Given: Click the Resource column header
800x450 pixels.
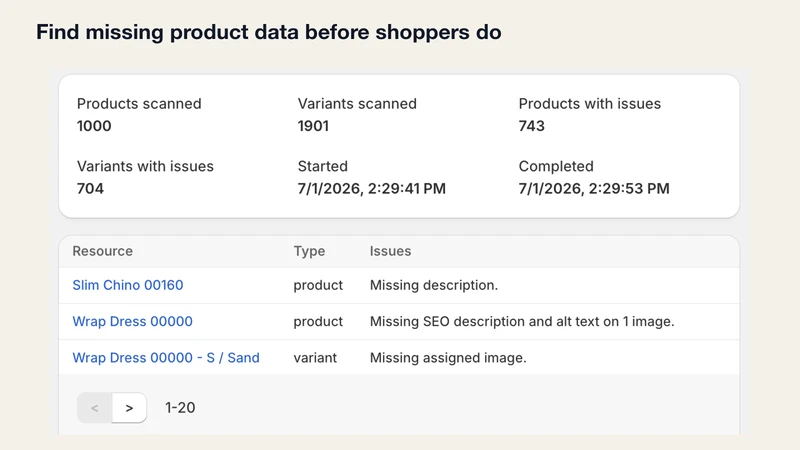Looking at the screenshot, I should pos(103,251).
